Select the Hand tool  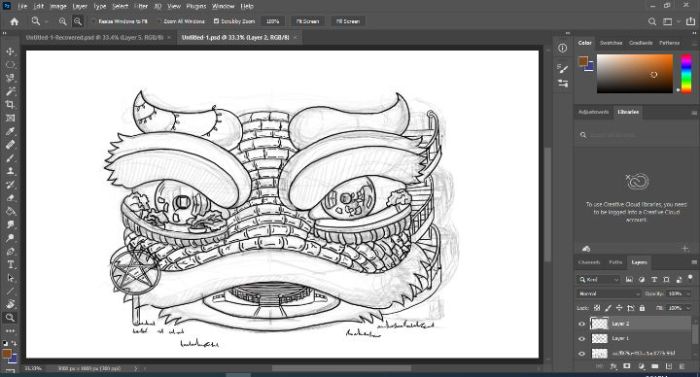[x=10, y=304]
